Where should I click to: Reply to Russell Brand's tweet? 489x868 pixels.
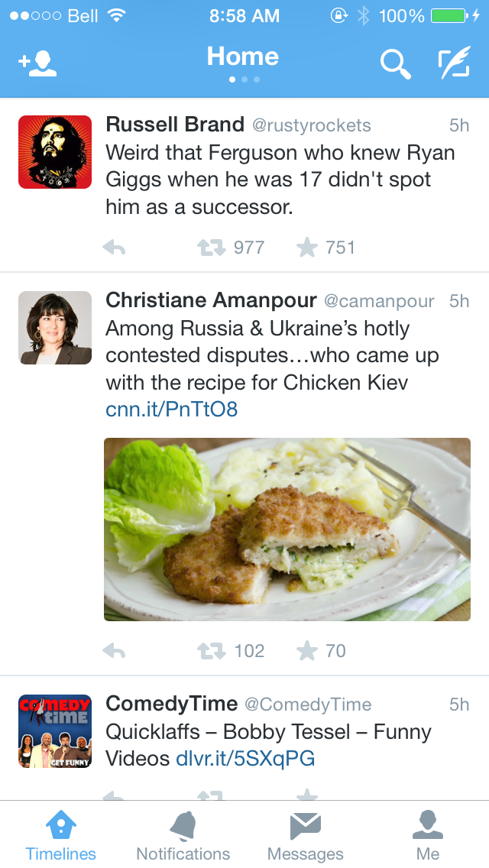114,248
